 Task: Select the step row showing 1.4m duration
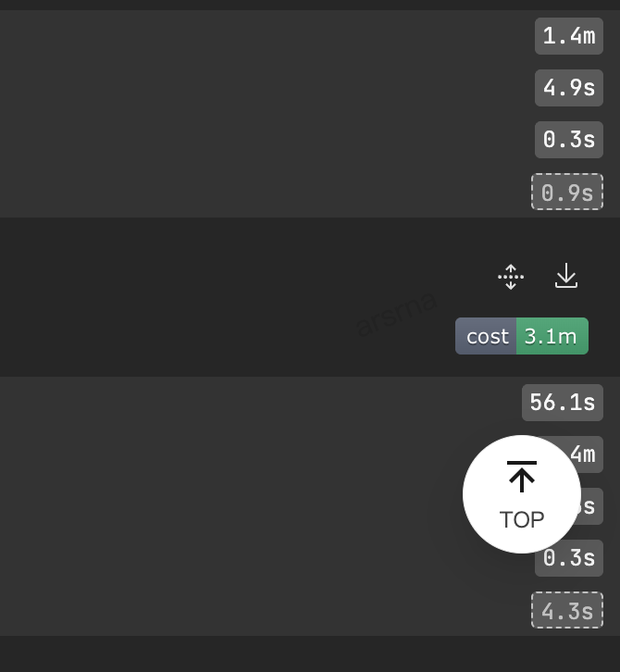(259, 36)
